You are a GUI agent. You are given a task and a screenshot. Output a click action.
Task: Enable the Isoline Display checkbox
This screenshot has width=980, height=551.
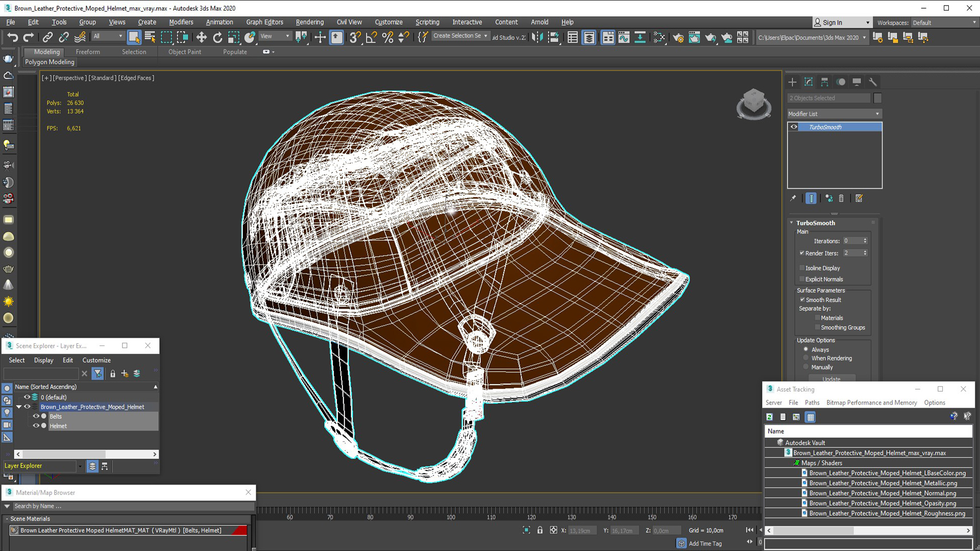tap(802, 268)
